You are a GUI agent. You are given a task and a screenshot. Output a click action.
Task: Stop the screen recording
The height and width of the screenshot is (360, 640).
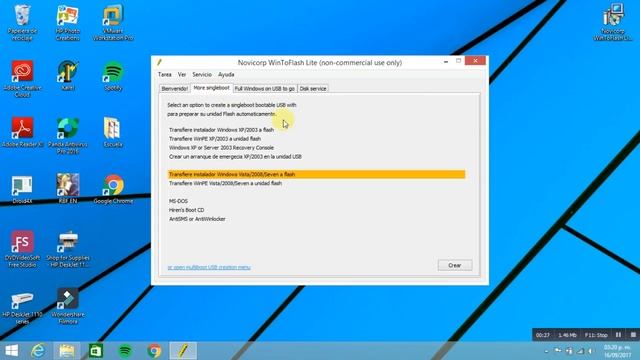click(633, 335)
